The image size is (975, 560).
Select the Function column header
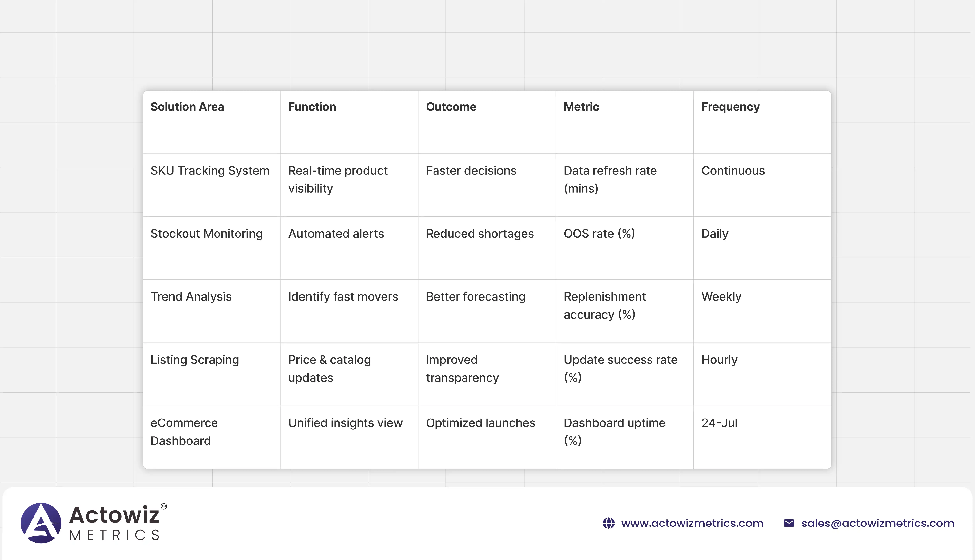coord(312,107)
